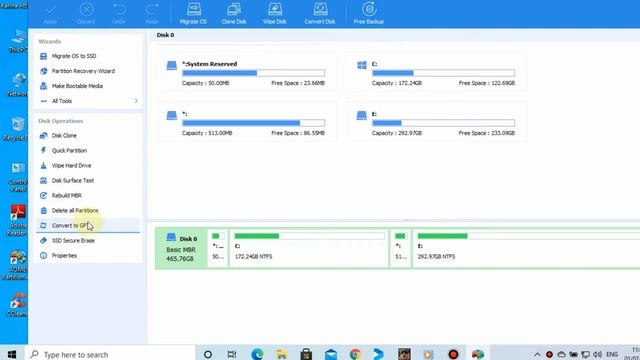Click the Wipe Hard Drive broom icon

pyautogui.click(x=44, y=165)
